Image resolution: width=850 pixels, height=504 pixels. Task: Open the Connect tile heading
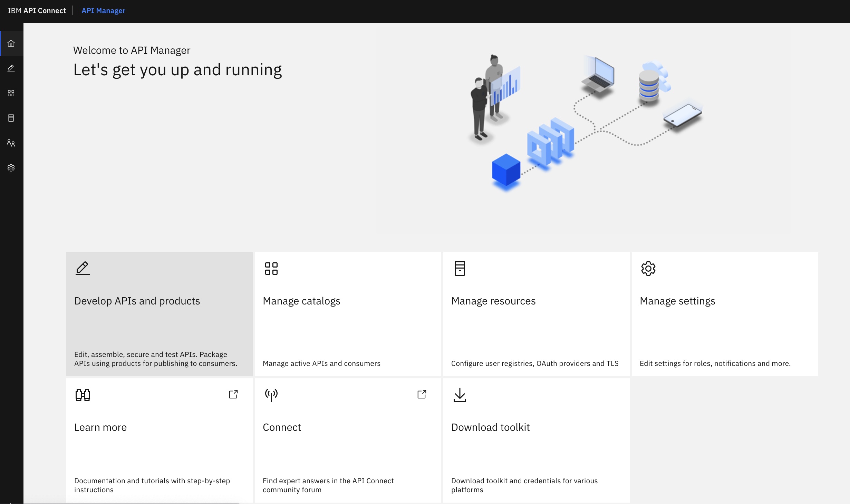tap(282, 427)
